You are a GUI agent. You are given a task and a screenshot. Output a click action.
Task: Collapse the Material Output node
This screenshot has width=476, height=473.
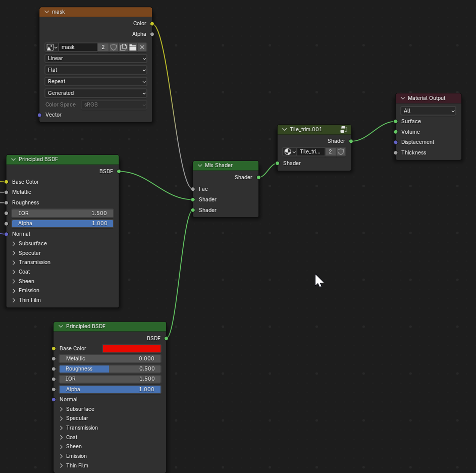(x=403, y=98)
